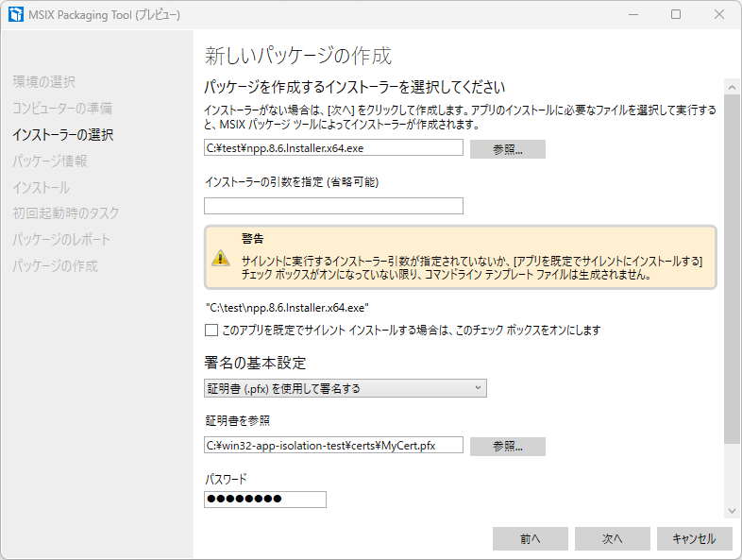Browse for the installer file
The width and height of the screenshot is (742, 560).
[507, 148]
